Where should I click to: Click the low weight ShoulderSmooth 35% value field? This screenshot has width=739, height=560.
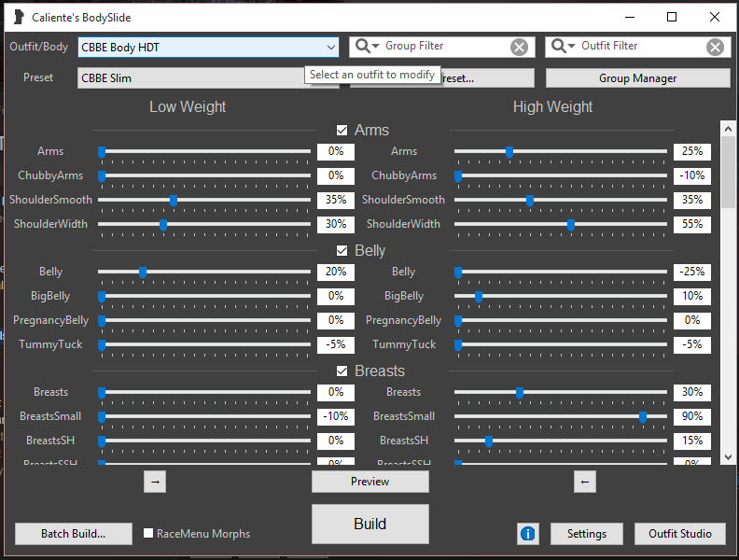point(336,200)
